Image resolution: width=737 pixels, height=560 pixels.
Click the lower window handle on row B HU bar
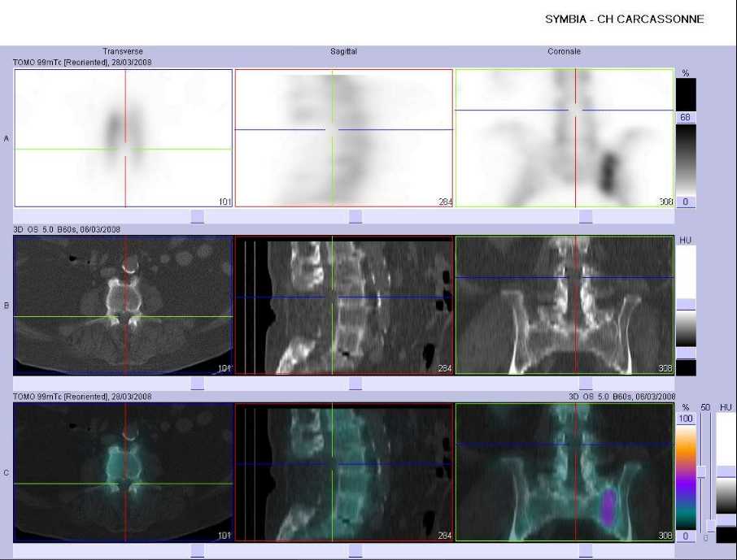click(686, 354)
